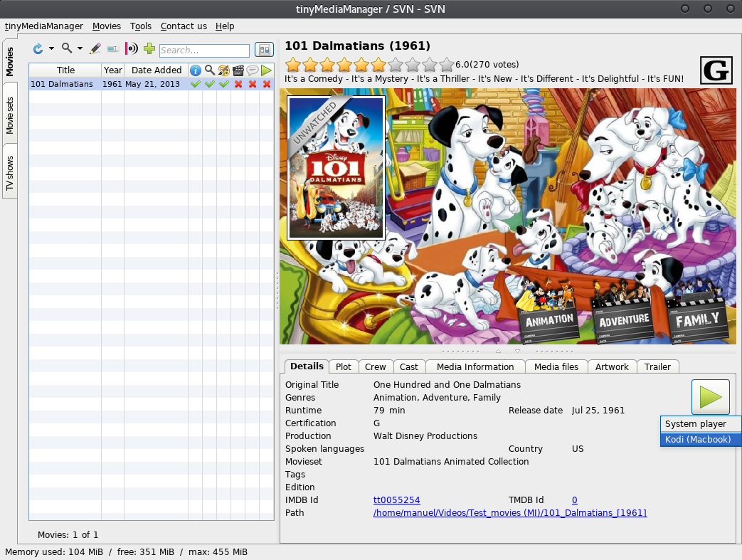Click the metadata magnifier column header icon
The height and width of the screenshot is (560, 742).
tap(210, 70)
